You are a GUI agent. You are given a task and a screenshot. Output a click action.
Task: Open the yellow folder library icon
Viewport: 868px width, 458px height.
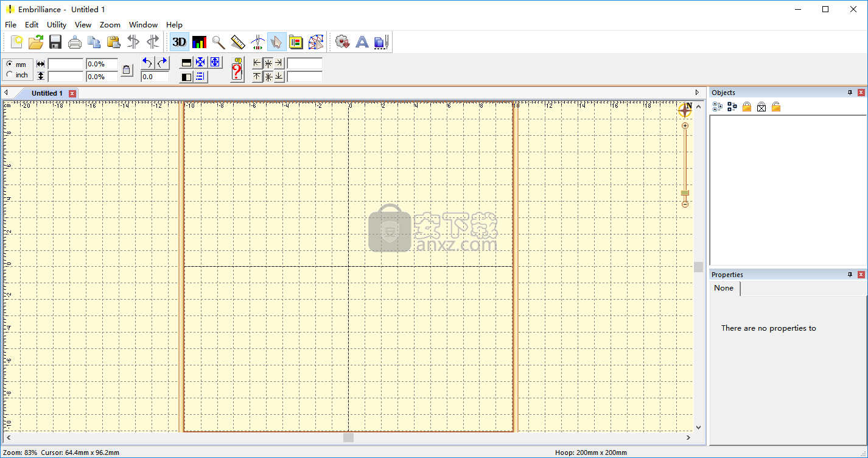[296, 42]
